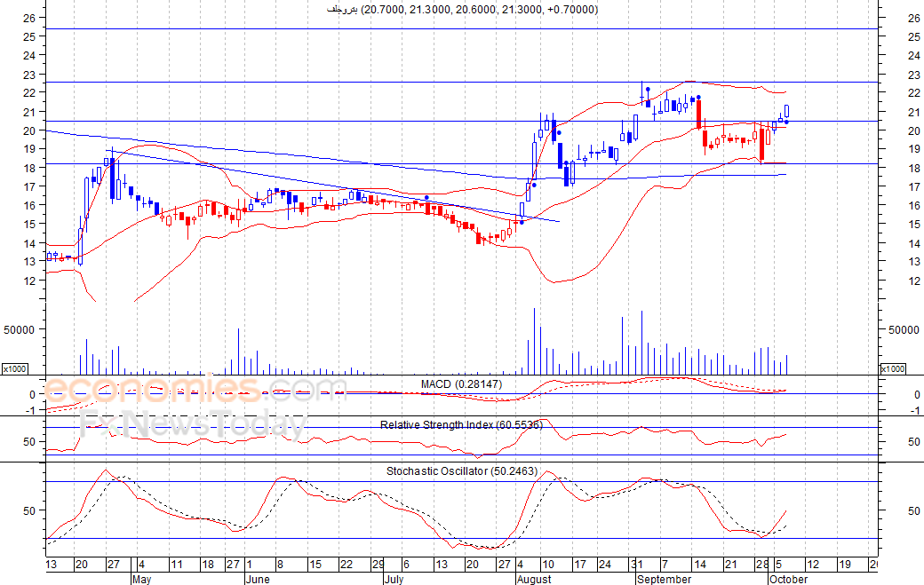
Task: Click date label 15 on time axis
Action: (x=315, y=565)
